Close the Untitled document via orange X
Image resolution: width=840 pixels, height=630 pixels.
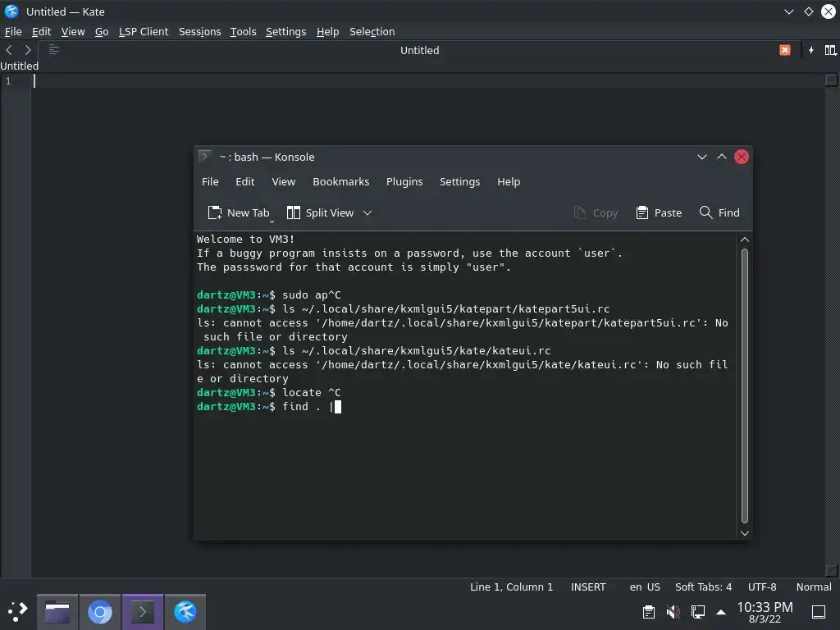pyautogui.click(x=785, y=50)
